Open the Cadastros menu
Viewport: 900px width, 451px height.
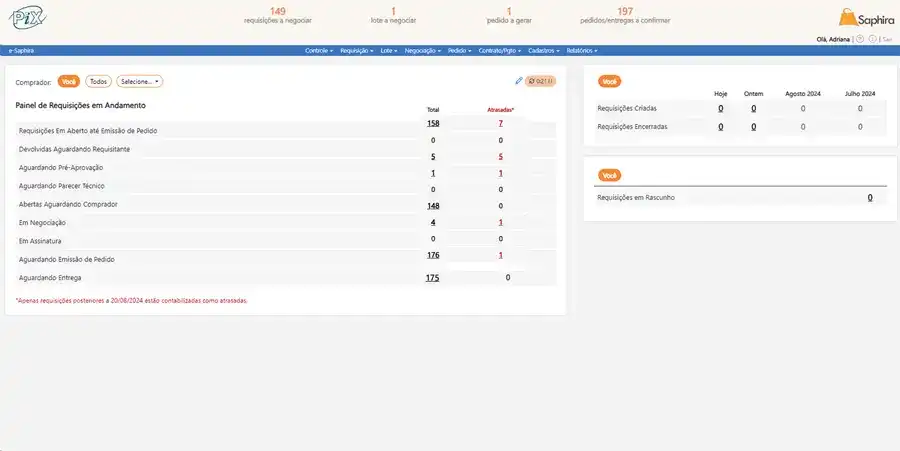[x=544, y=50]
